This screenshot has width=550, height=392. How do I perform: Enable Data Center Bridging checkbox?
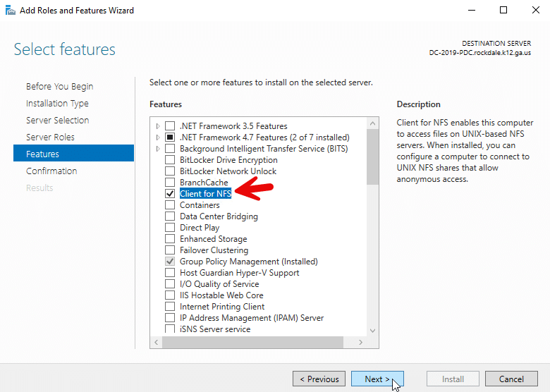click(x=170, y=216)
